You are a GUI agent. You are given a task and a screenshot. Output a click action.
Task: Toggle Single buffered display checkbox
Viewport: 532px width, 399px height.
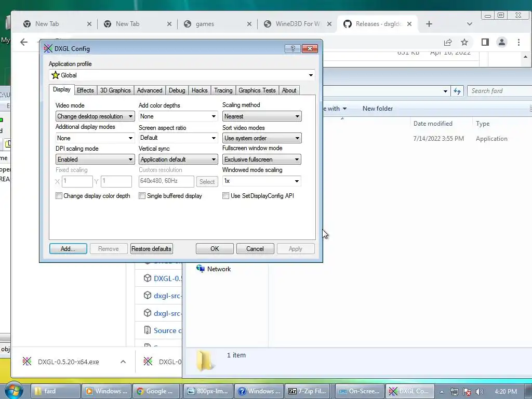(x=142, y=196)
